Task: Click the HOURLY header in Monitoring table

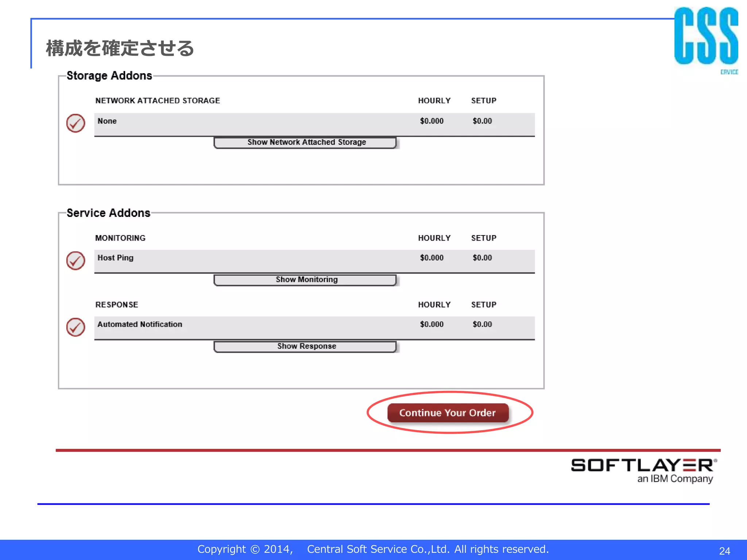Action: click(434, 238)
